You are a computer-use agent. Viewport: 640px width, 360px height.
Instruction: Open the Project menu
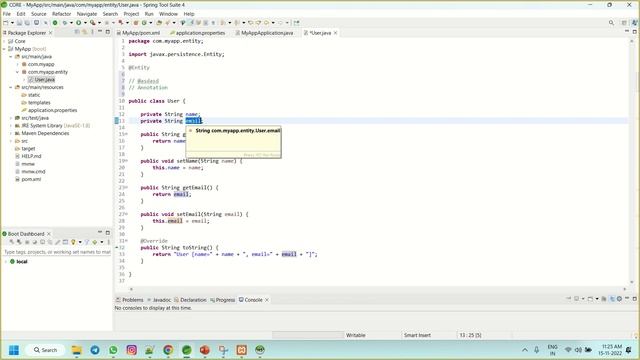tap(131, 14)
